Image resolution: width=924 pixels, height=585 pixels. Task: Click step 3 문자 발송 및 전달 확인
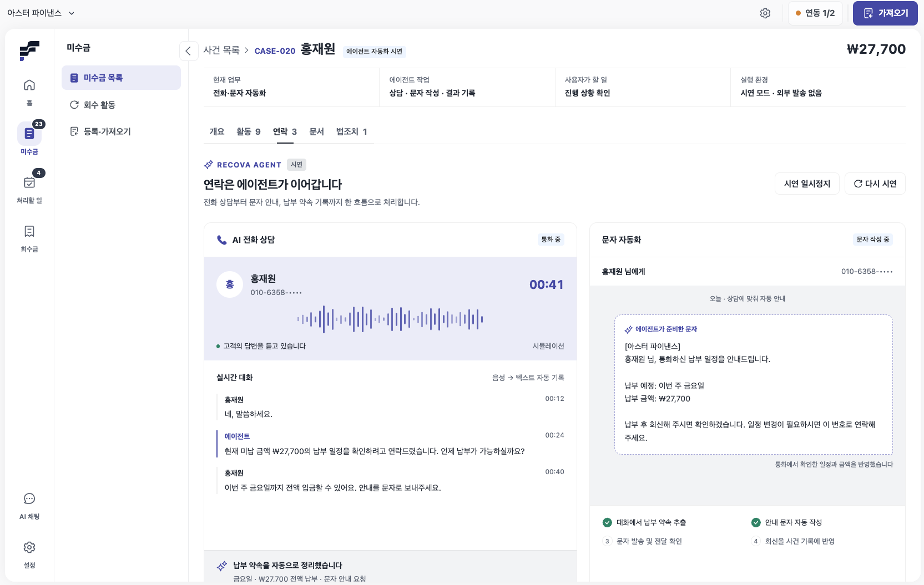pyautogui.click(x=643, y=541)
